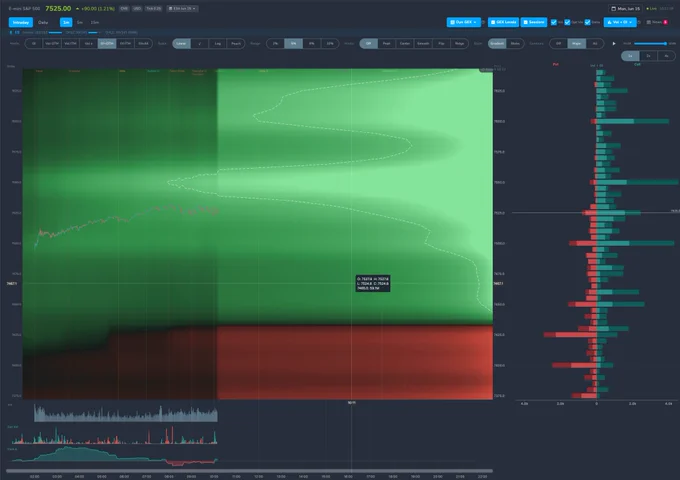Toggle the Delta checkbox

pos(587,22)
